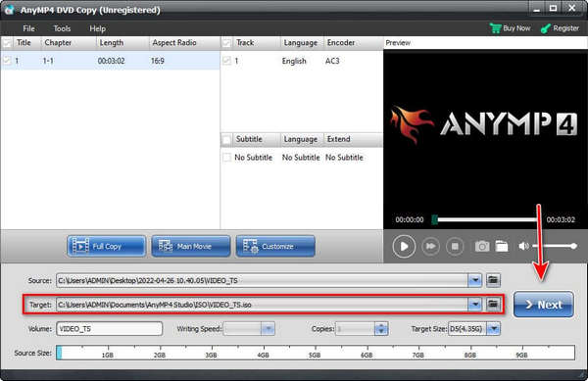Click the Next button
The height and width of the screenshot is (381, 588).
click(x=543, y=305)
